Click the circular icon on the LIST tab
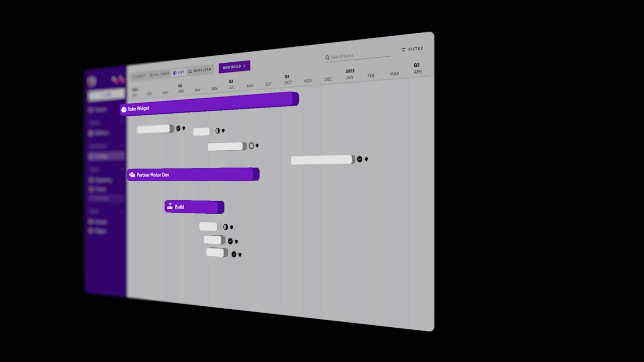This screenshot has width=644, height=362. pos(175,71)
